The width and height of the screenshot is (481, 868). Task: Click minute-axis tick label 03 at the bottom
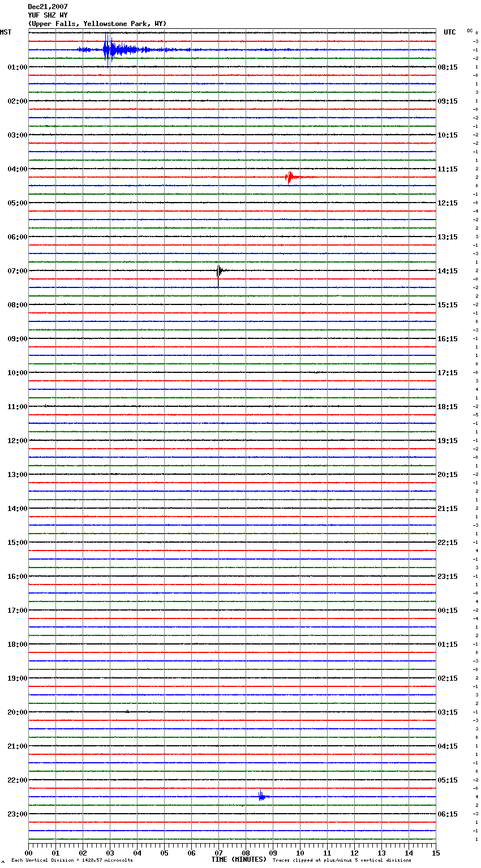coord(110,853)
